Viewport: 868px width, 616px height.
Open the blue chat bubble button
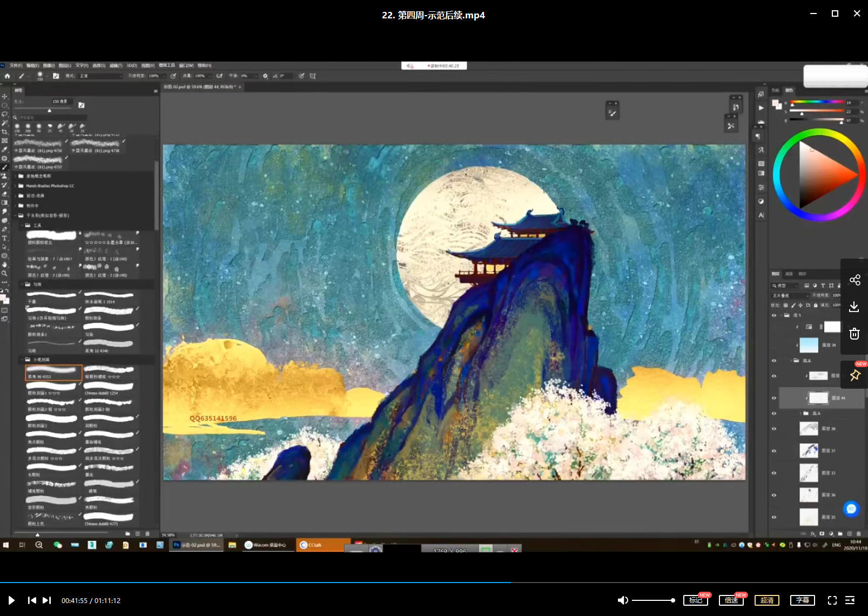pyautogui.click(x=851, y=509)
